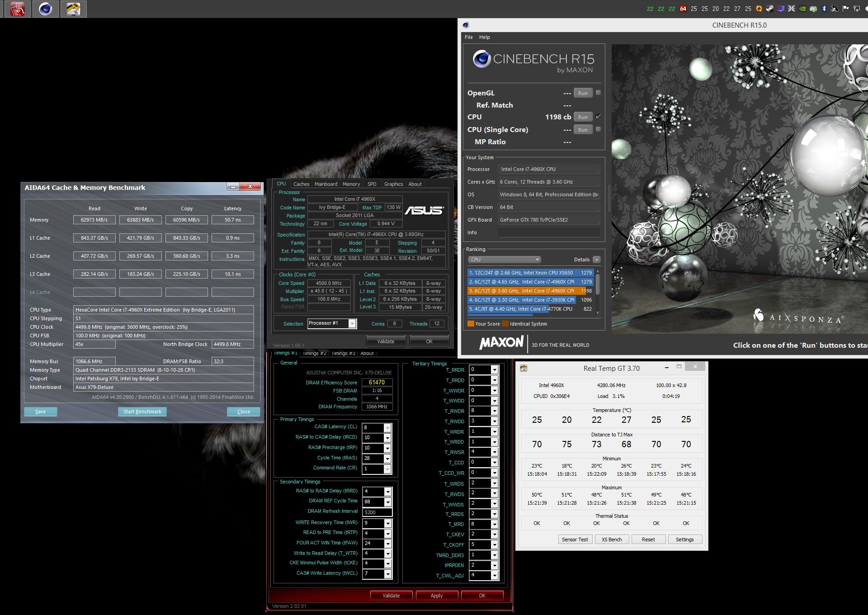868x615 pixels.
Task: Click the Cinebench Info field
Action: click(x=549, y=232)
